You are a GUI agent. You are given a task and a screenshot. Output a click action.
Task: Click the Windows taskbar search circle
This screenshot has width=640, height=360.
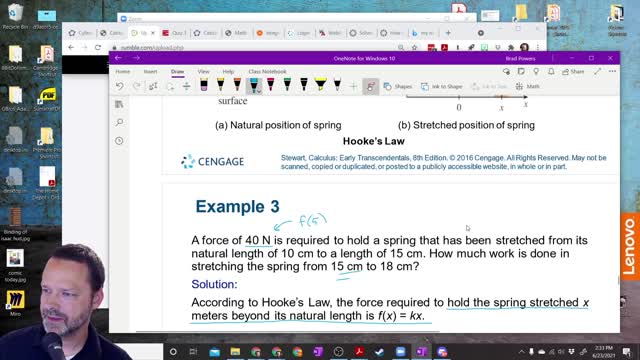(x=173, y=351)
